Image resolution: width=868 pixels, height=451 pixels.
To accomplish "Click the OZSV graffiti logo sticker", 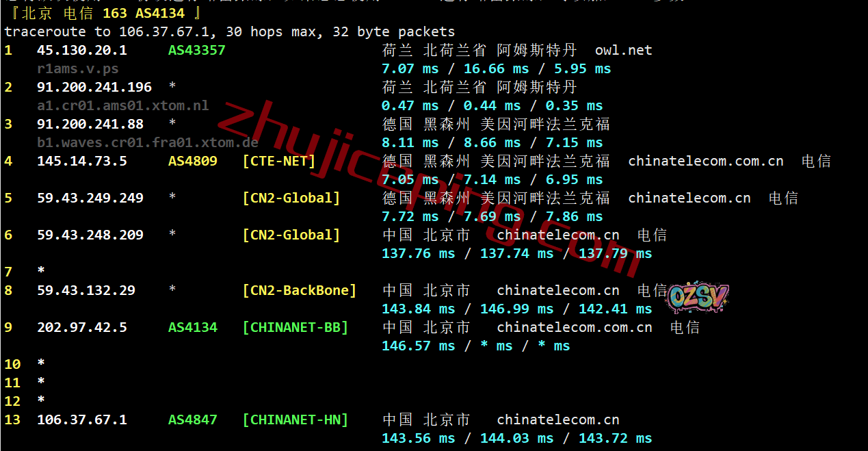I will click(698, 296).
